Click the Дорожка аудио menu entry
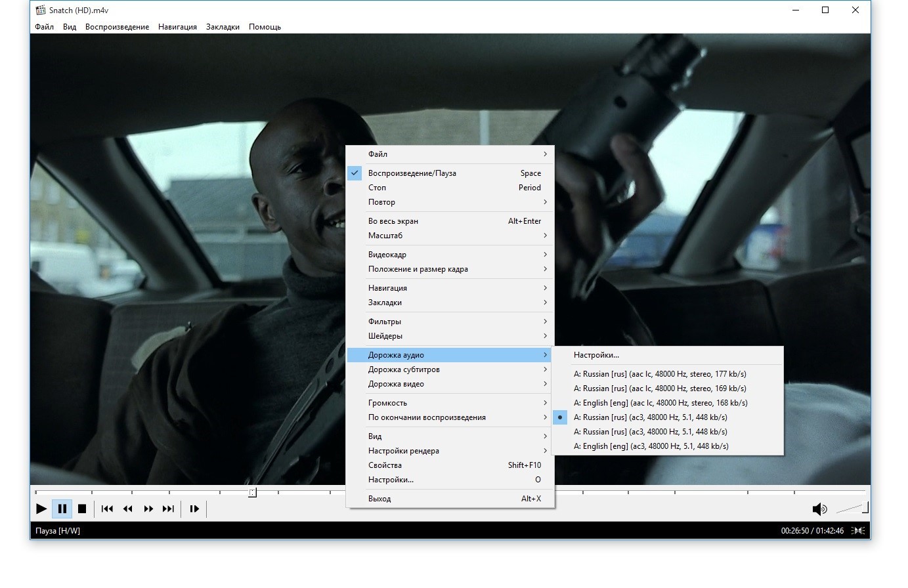 (x=450, y=355)
